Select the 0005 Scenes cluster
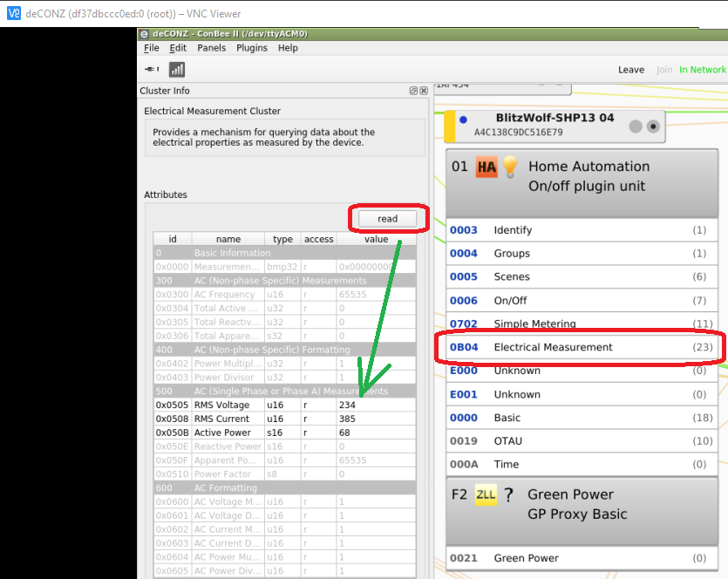This screenshot has height=579, width=728. (x=582, y=276)
